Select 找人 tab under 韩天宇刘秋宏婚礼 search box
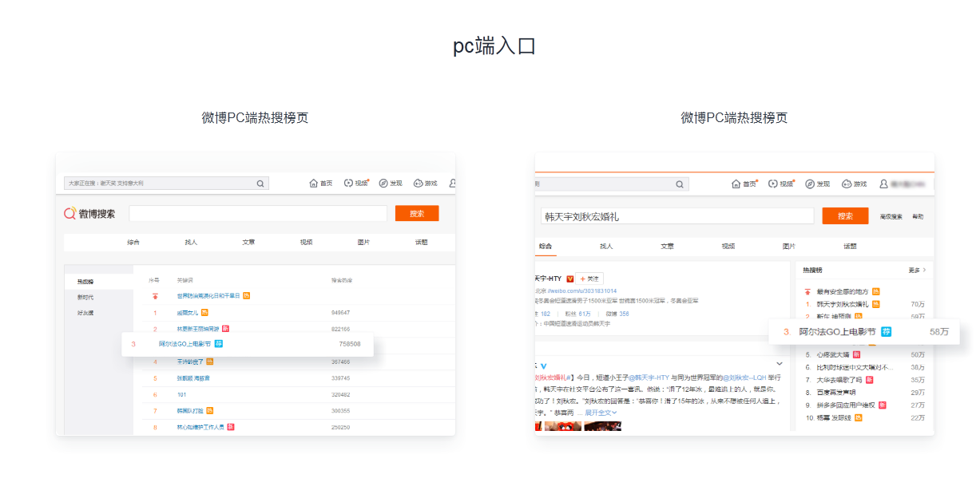The width and height of the screenshot is (980, 494). coord(606,246)
